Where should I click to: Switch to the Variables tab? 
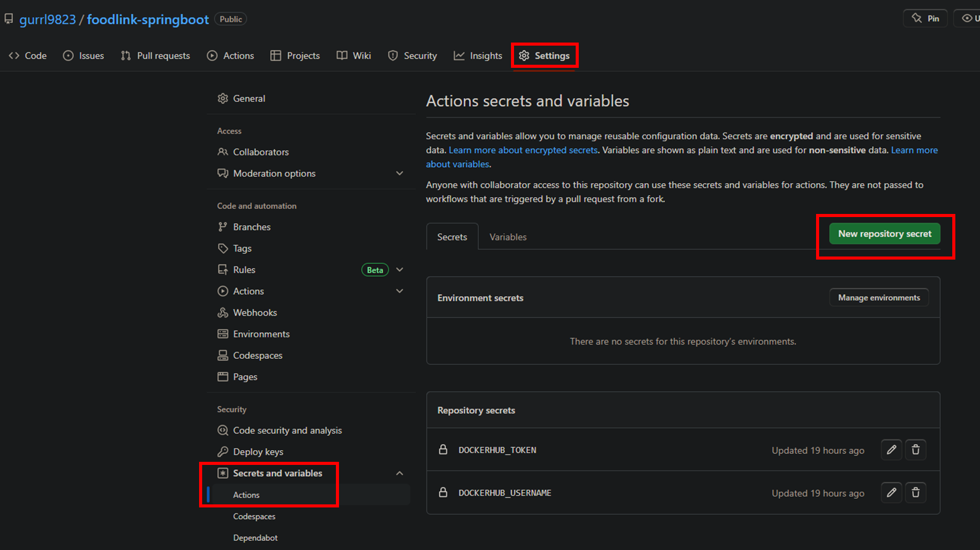click(508, 237)
